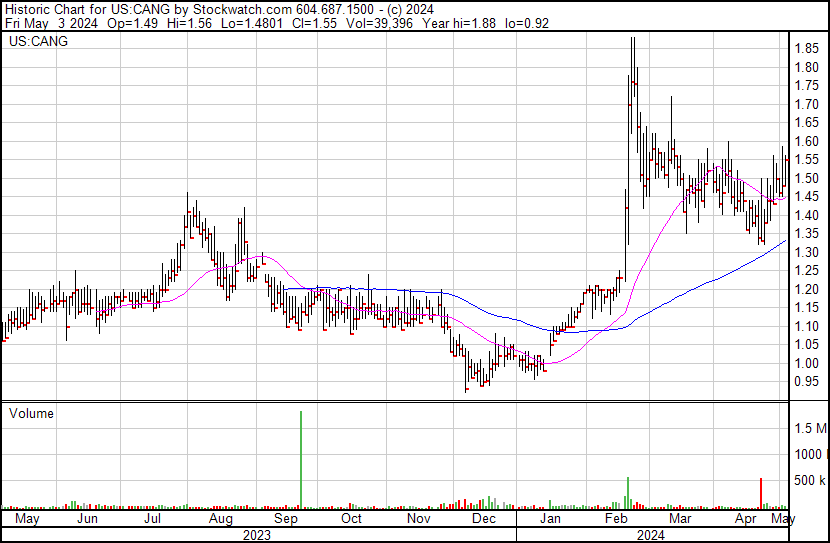Select the Dec label on time axis

click(484, 520)
